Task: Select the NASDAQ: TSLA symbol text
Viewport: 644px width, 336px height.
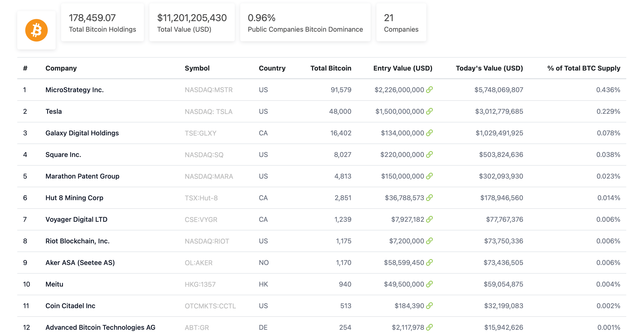Action: tap(209, 111)
